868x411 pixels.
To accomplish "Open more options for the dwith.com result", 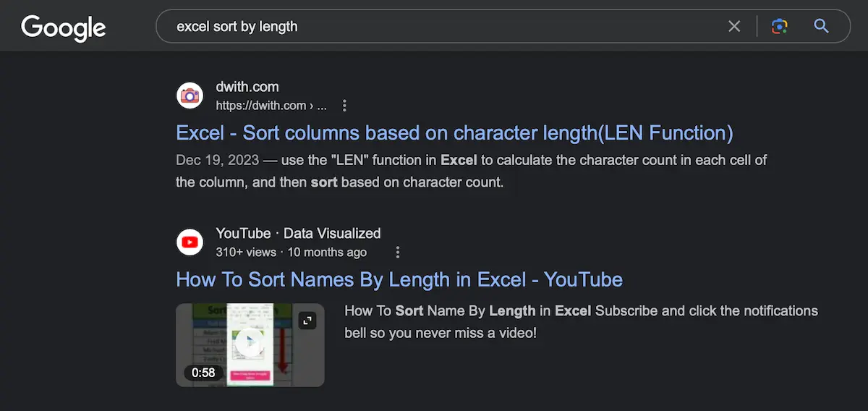I will pyautogui.click(x=344, y=106).
